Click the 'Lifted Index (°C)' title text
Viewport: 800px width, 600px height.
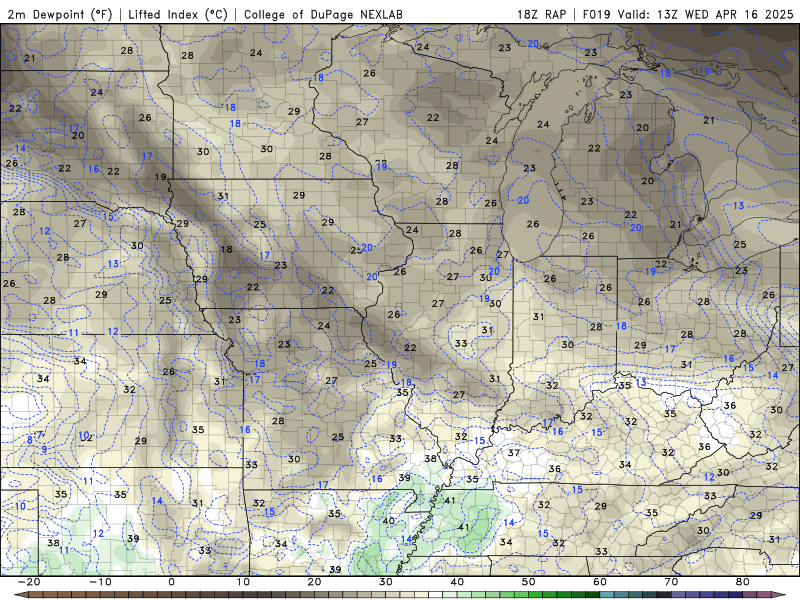(178, 14)
